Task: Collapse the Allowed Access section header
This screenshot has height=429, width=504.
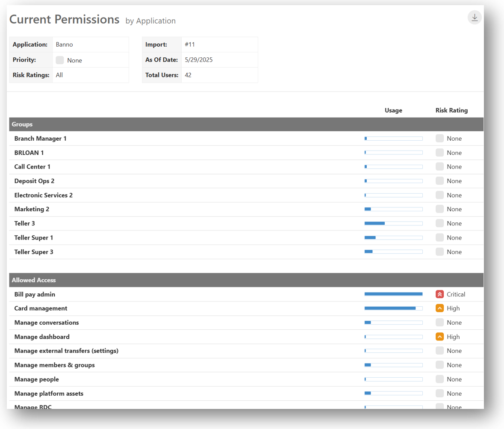Action: [x=34, y=280]
